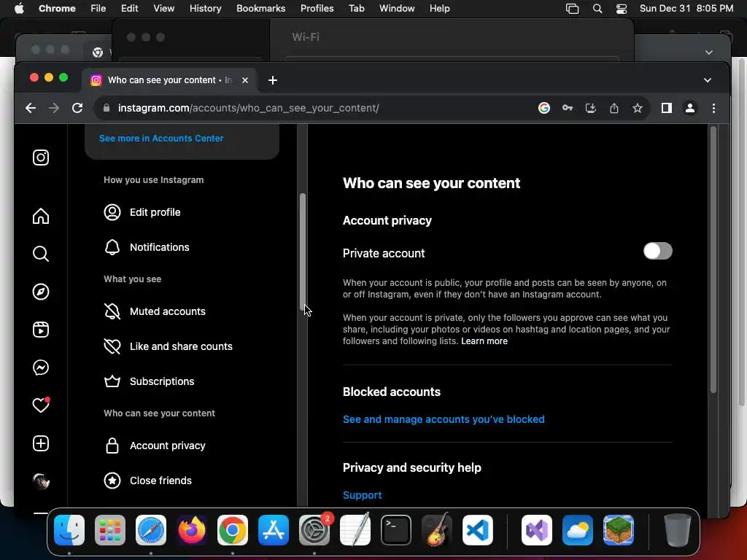Screen dimensions: 747x560
Task: Open Control Center in menu bar
Action: pyautogui.click(x=622, y=9)
